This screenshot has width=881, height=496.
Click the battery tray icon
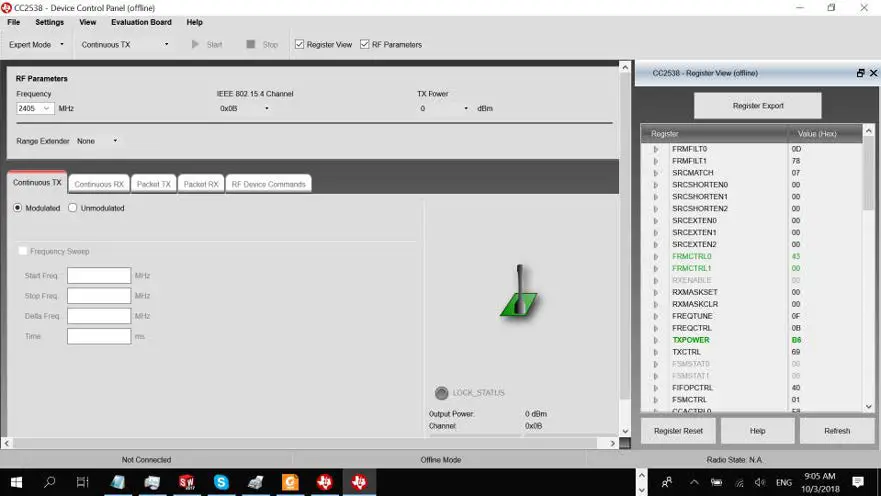point(716,482)
